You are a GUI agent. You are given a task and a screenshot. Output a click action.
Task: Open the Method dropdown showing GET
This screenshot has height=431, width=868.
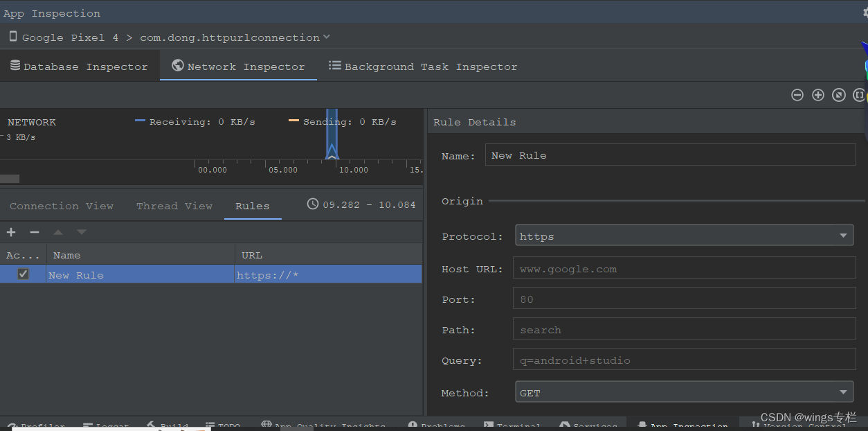pyautogui.click(x=685, y=392)
